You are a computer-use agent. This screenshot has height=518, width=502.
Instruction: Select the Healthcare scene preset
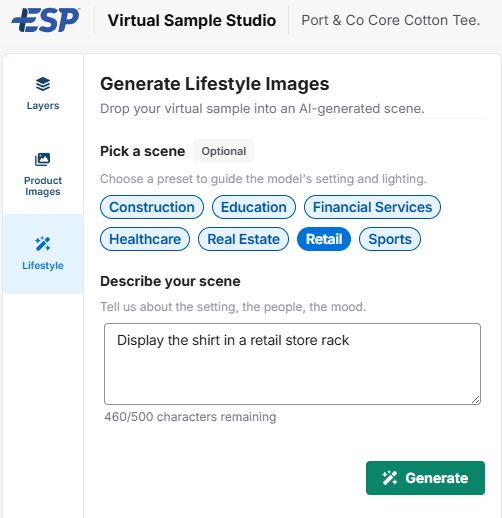(x=145, y=239)
